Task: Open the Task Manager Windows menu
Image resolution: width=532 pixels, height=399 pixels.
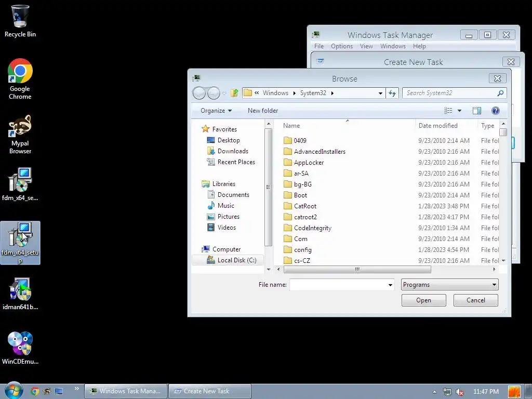Action: pos(393,46)
